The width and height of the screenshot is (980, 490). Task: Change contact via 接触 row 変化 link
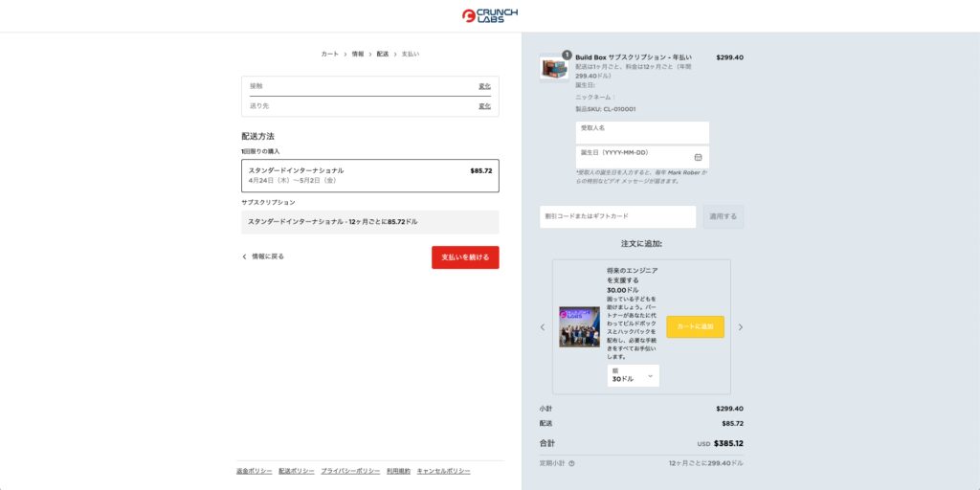click(x=484, y=86)
